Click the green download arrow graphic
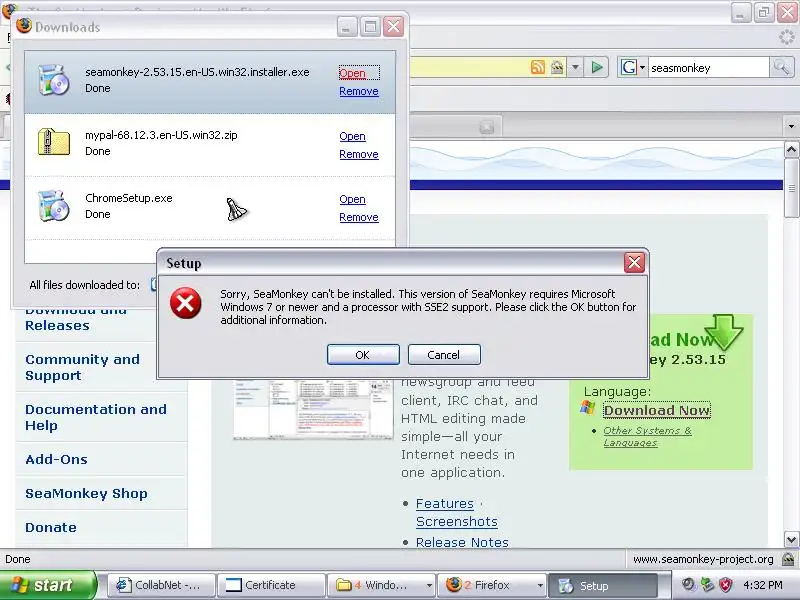This screenshot has width=800, height=600. (x=723, y=332)
